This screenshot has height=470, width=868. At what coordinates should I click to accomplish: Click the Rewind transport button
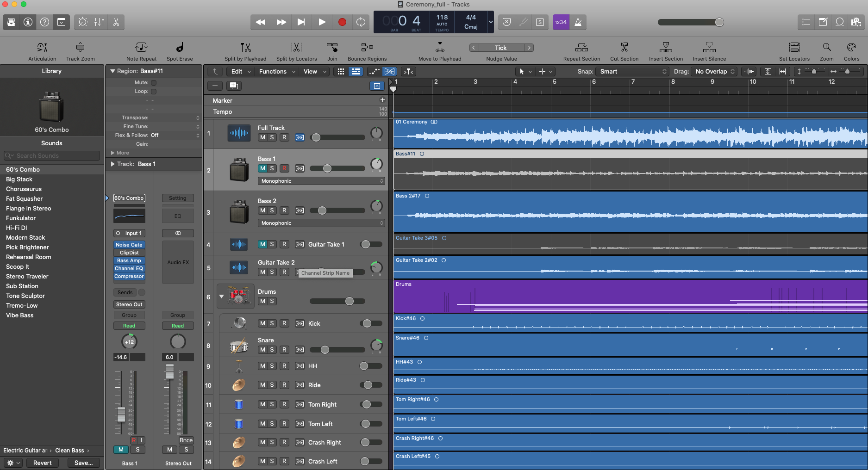(x=261, y=22)
